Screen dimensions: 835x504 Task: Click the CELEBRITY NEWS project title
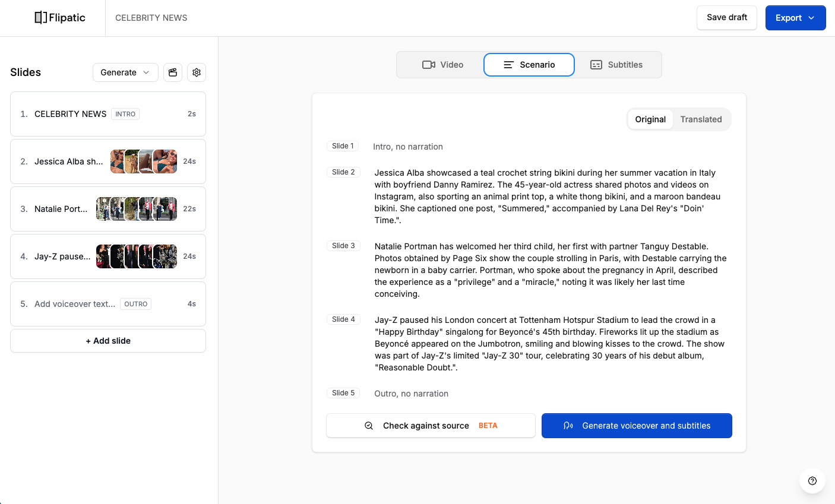point(151,18)
